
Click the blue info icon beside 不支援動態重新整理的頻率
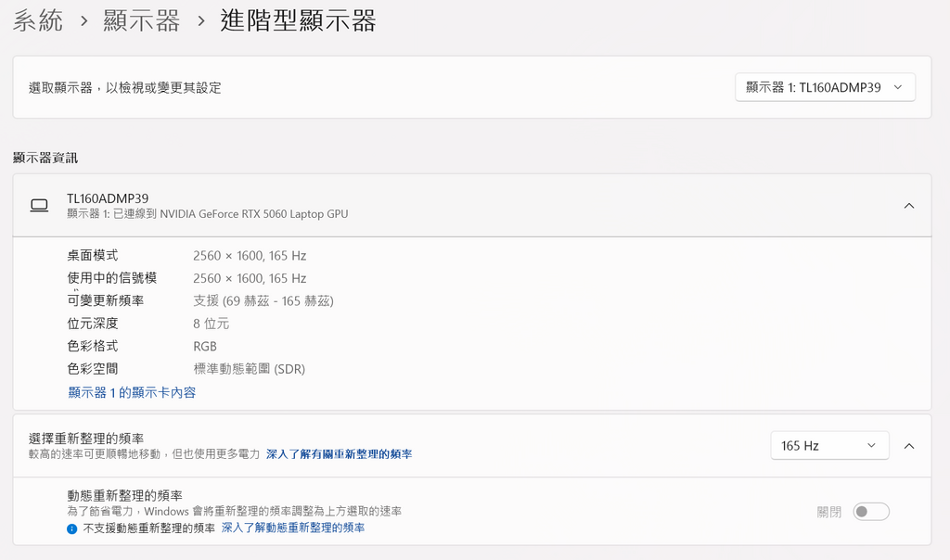click(x=72, y=529)
